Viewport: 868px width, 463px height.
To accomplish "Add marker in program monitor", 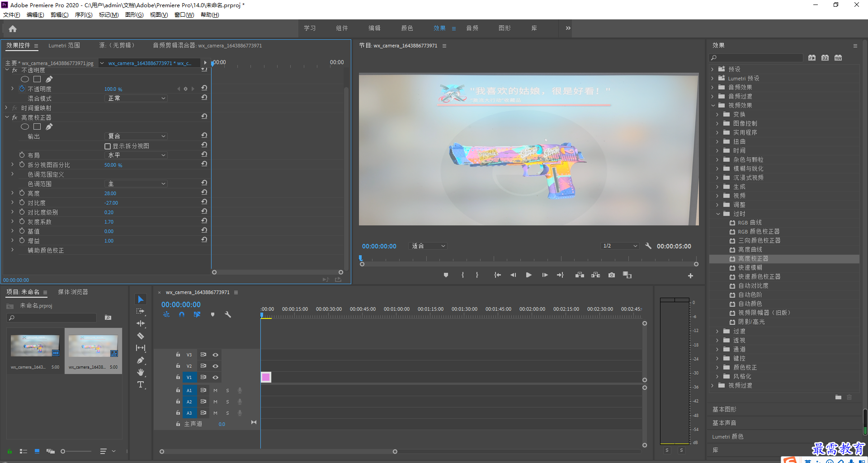I will tap(446, 275).
